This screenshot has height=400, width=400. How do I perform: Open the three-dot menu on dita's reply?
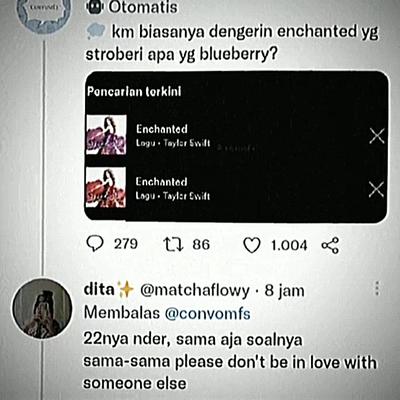click(377, 288)
